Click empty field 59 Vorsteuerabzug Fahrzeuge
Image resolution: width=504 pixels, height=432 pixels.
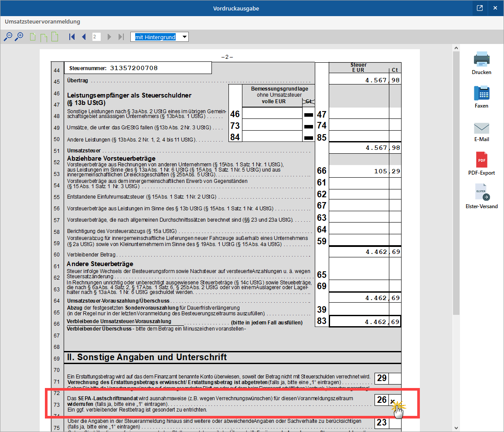pyautogui.click(x=365, y=240)
